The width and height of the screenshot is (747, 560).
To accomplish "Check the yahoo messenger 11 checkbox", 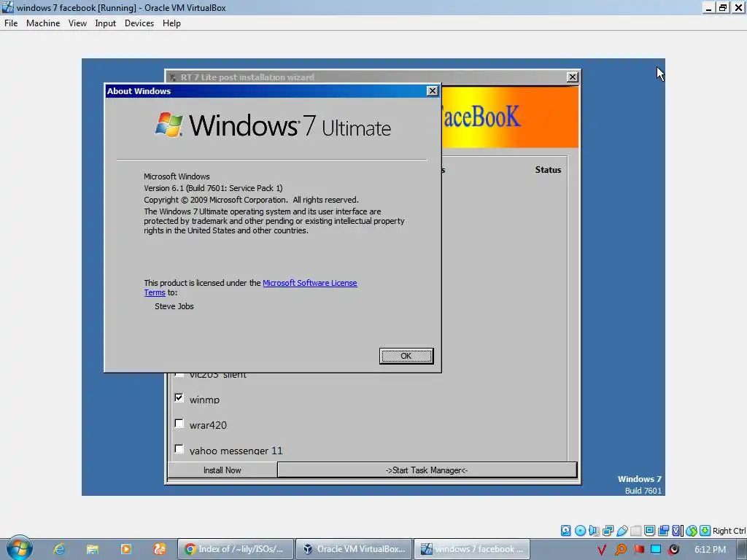I will click(179, 449).
